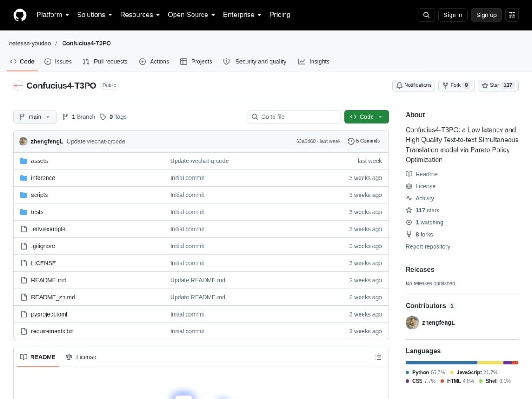Expand the Solutions menu
Screen dimensions: 532x399
(94, 15)
